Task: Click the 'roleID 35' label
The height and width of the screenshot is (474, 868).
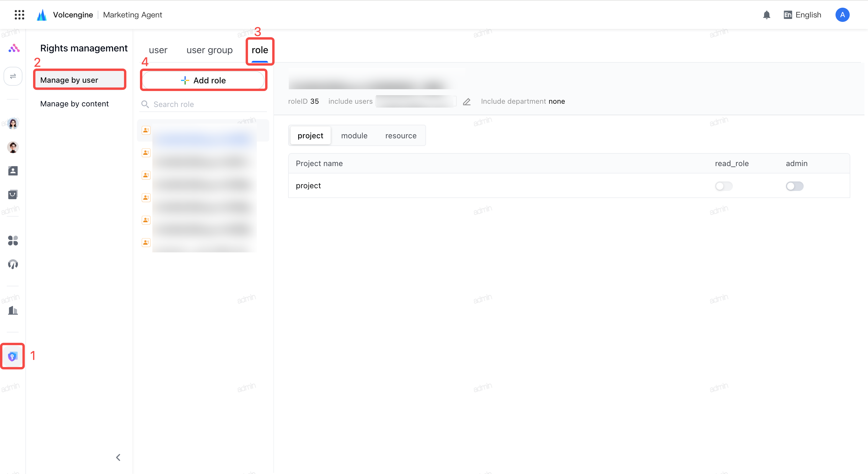Action: (x=303, y=101)
